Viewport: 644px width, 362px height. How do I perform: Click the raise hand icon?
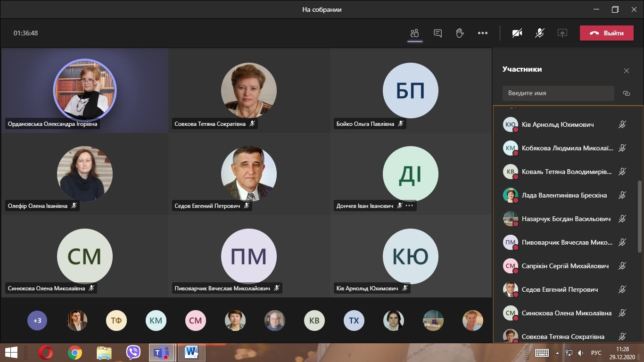pyautogui.click(x=460, y=33)
